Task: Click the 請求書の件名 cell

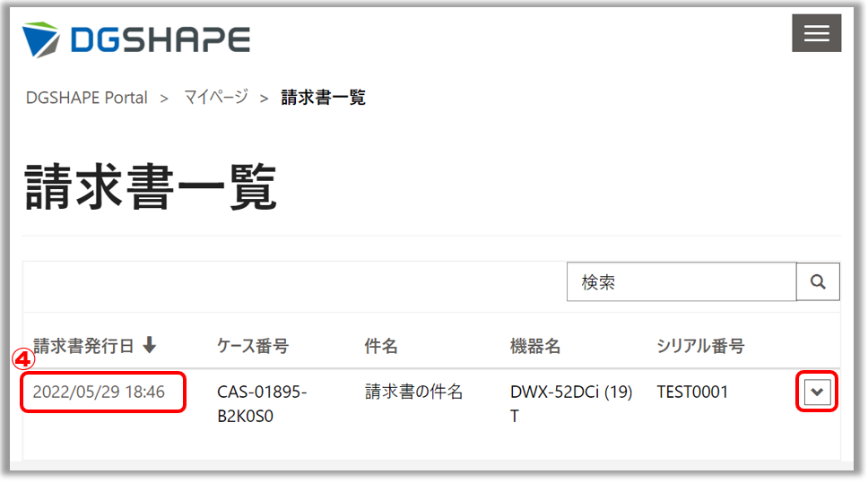Action: (x=413, y=392)
